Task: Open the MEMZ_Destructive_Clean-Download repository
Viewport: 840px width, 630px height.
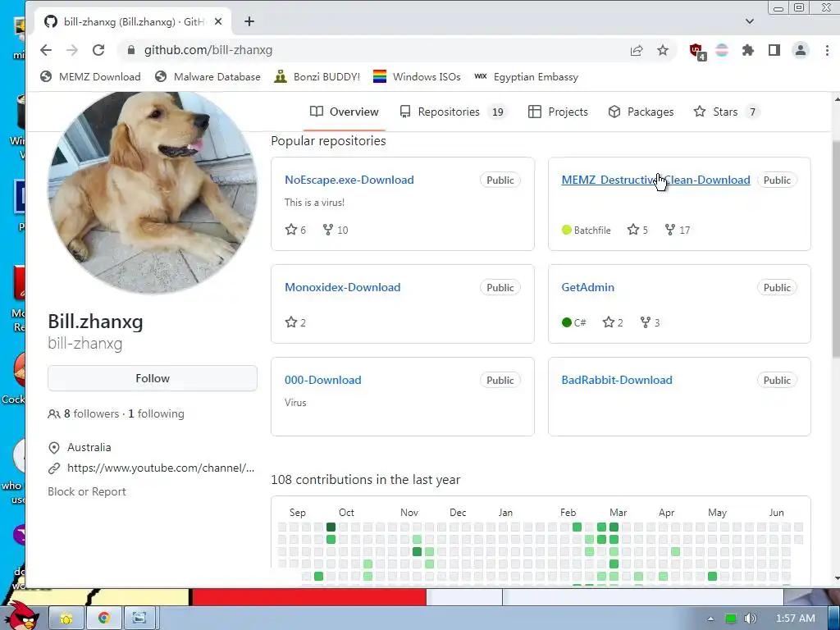Action: 655,180
